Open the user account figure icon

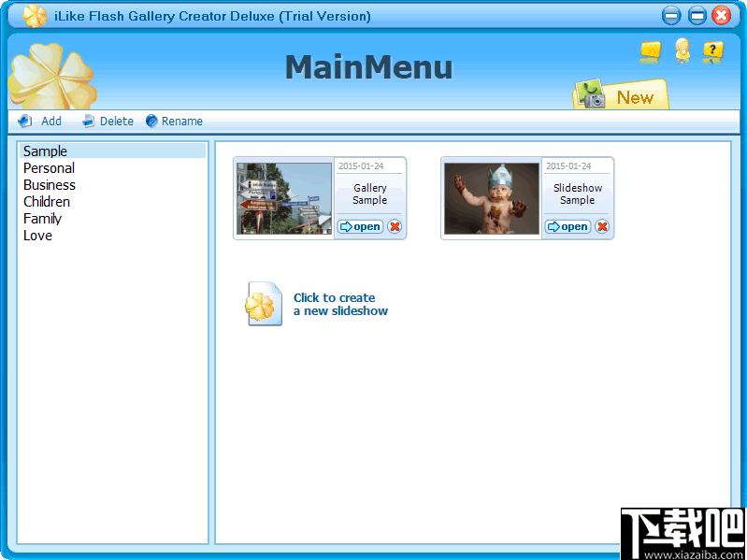[x=682, y=50]
